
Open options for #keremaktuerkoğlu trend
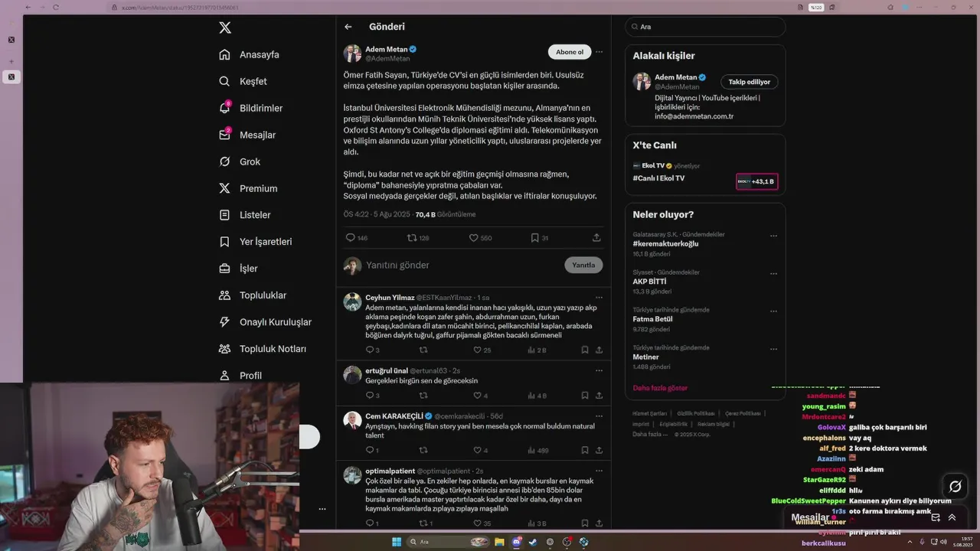(x=773, y=236)
